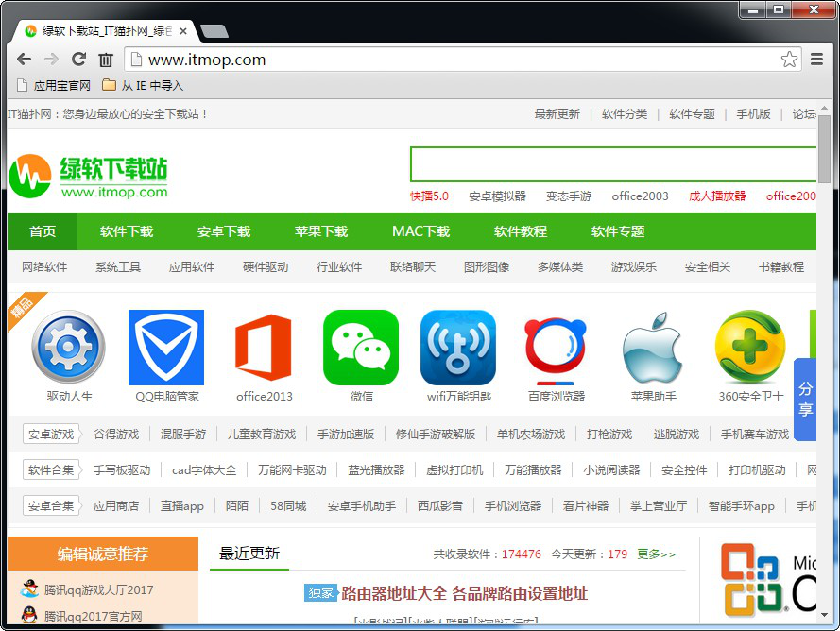
Task: Toggle the bookmark star in the address bar
Action: pos(790,59)
